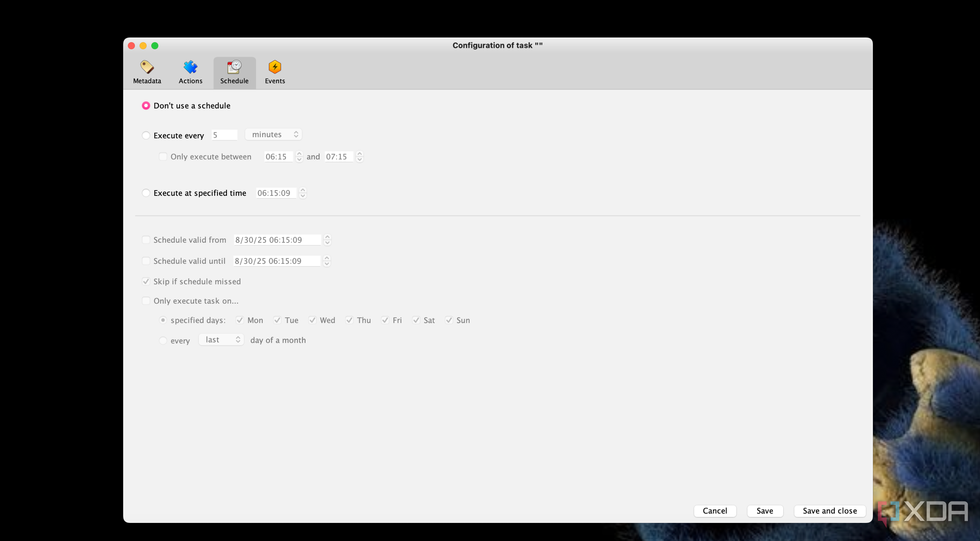
Task: Toggle Skip if schedule missed checkbox
Action: (x=146, y=281)
